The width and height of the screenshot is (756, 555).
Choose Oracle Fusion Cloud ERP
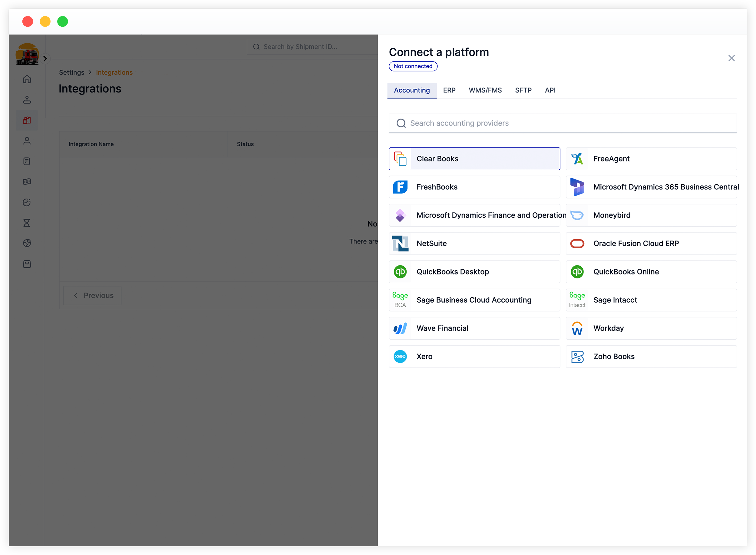(651, 244)
